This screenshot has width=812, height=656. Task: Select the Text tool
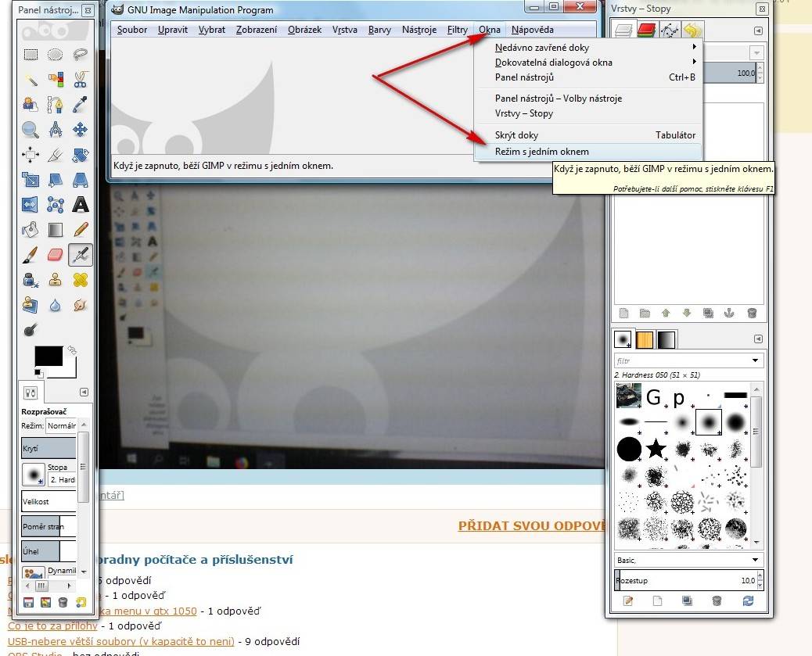[81, 205]
